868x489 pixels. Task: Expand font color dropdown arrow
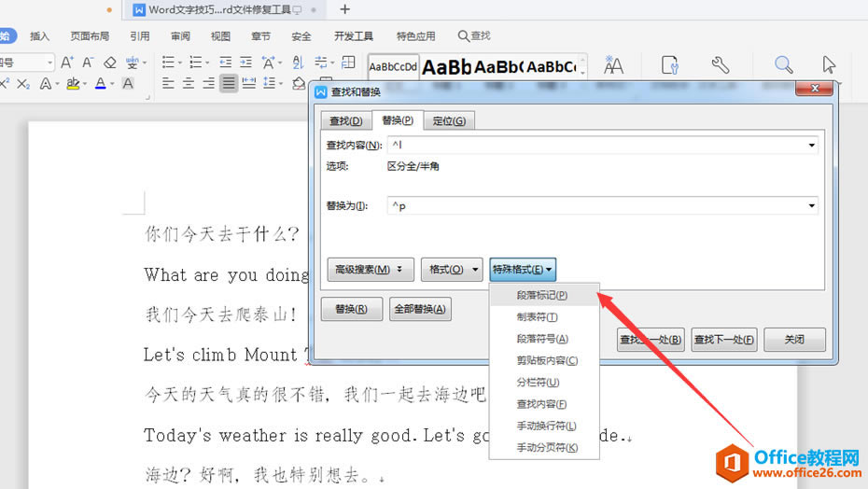(112, 84)
